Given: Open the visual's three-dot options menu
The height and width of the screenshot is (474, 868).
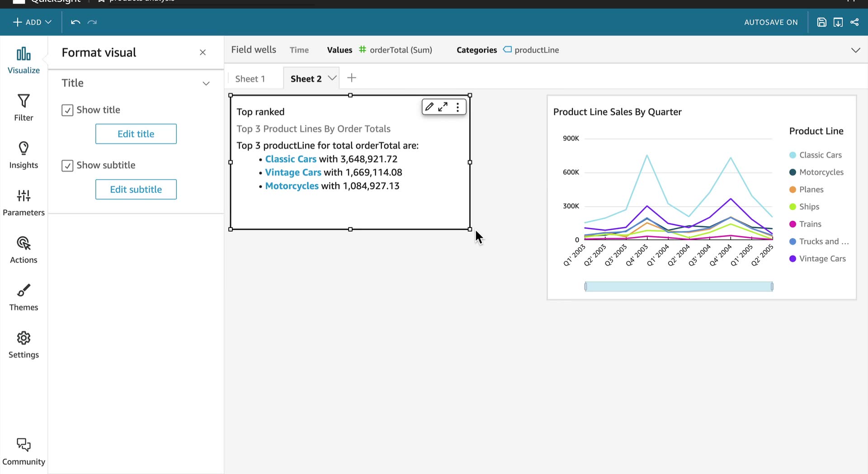Looking at the screenshot, I should (x=458, y=107).
